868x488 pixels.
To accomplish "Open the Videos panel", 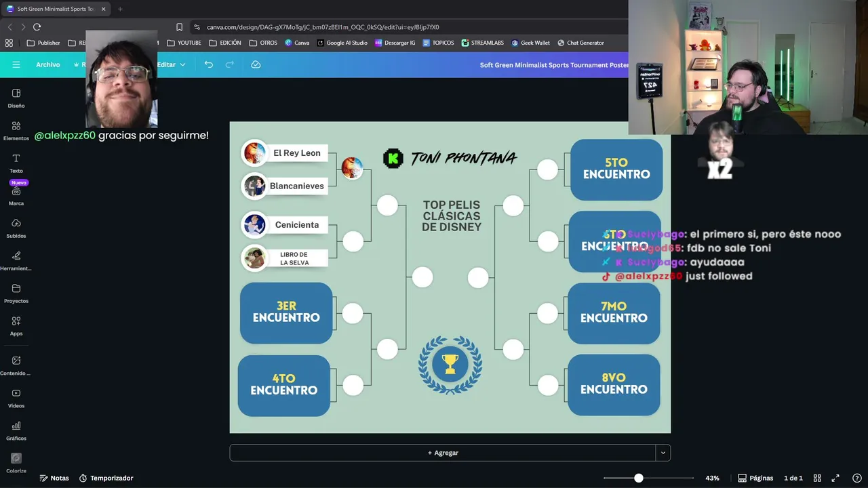I will pyautogui.click(x=16, y=399).
